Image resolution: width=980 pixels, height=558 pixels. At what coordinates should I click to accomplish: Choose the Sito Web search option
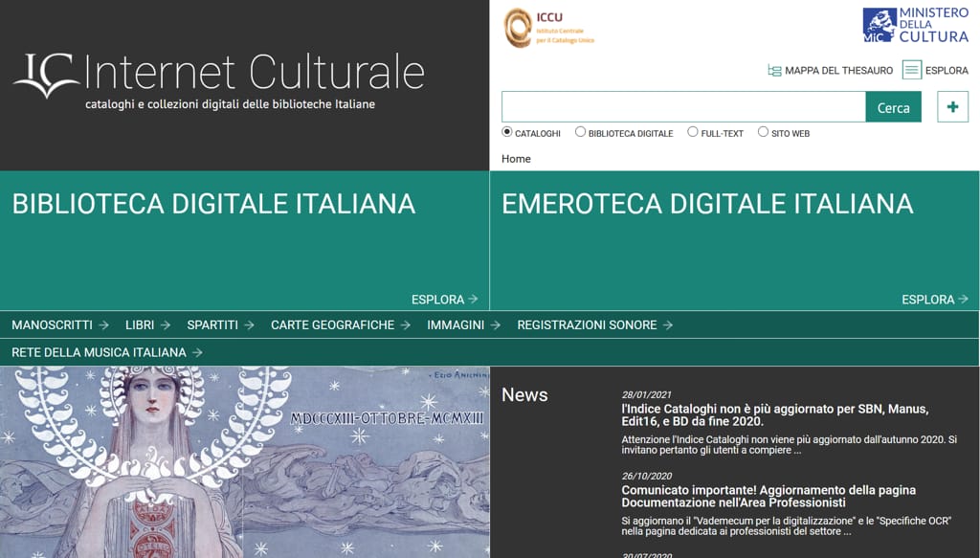(763, 132)
